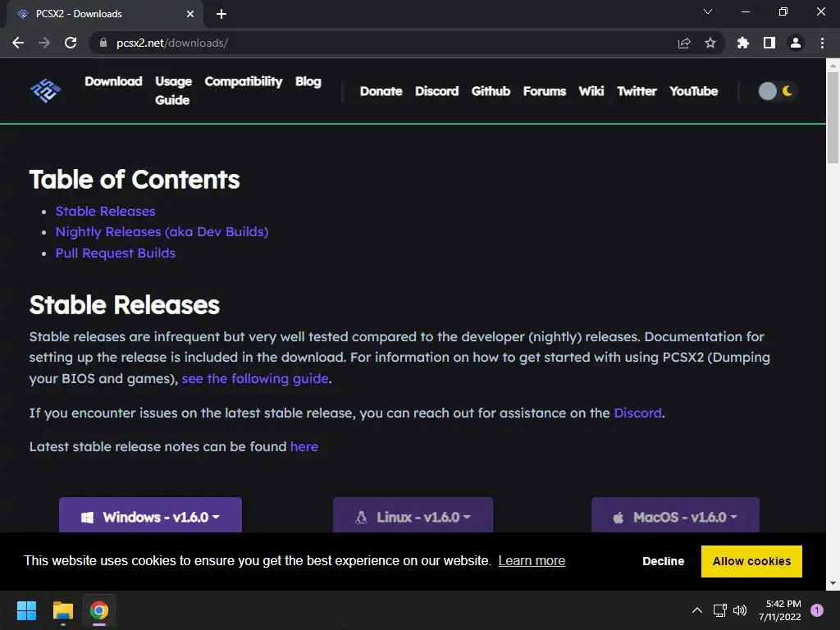The width and height of the screenshot is (840, 630).
Task: Open the Compatibility nav item
Action: 243,81
